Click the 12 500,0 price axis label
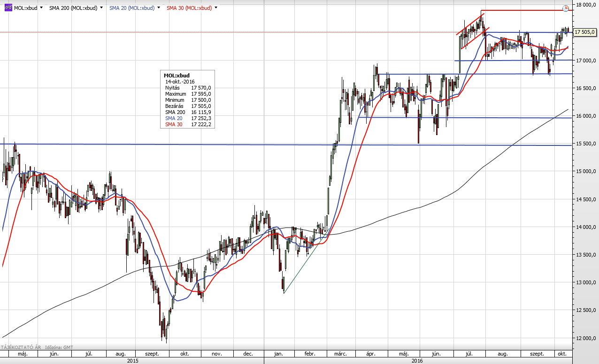This screenshot has height=364, width=599. coord(586,311)
